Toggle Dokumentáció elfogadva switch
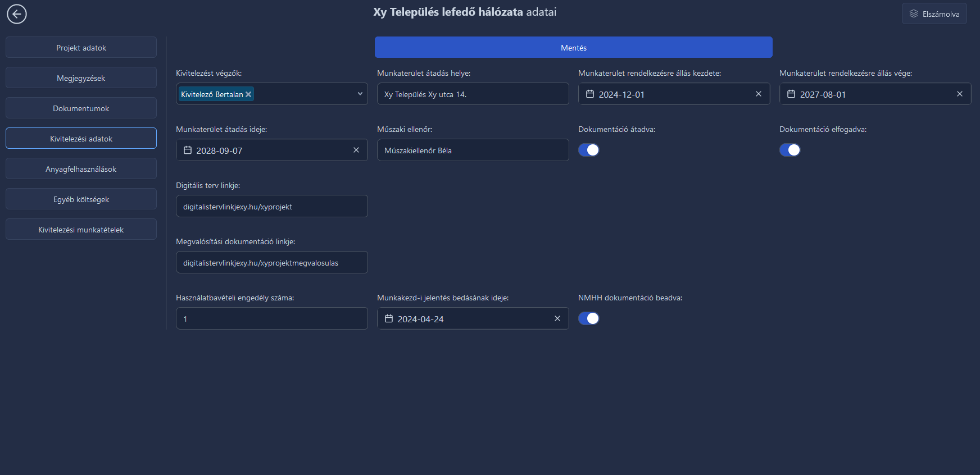980x475 pixels. point(790,150)
